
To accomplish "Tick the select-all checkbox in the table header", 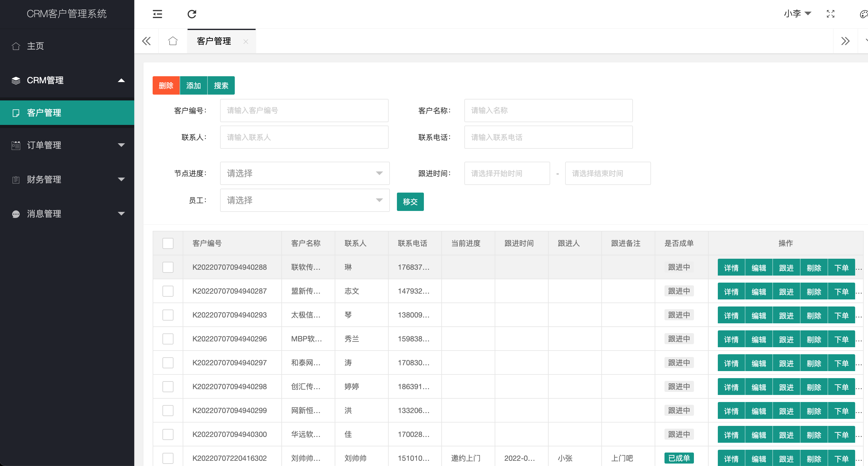I will [x=168, y=243].
